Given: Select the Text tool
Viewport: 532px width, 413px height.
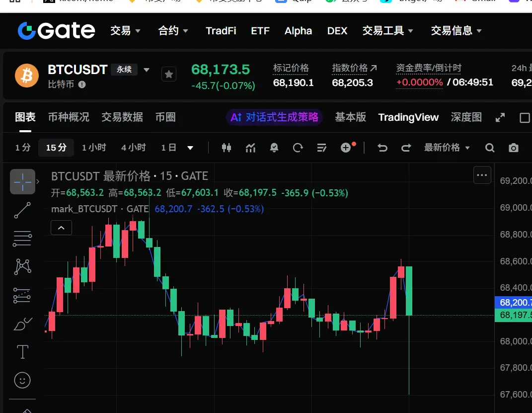Looking at the screenshot, I should click(22, 351).
